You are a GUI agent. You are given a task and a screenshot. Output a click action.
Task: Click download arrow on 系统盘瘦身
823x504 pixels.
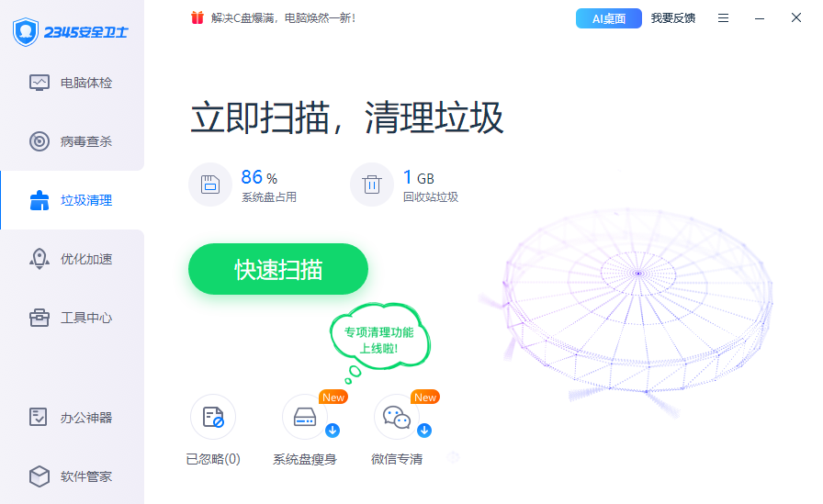click(333, 431)
